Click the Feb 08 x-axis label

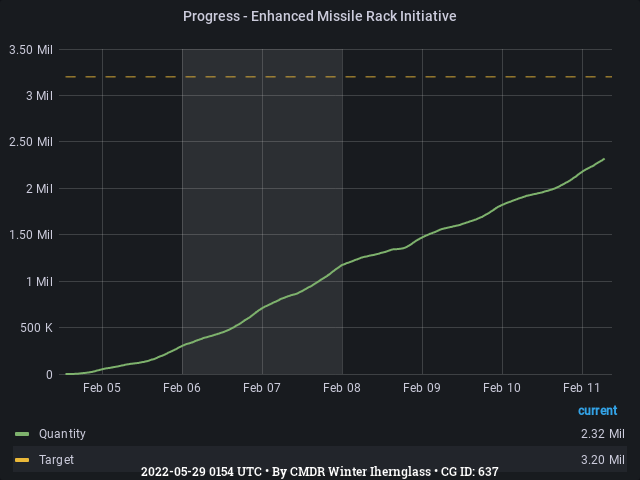342,388
